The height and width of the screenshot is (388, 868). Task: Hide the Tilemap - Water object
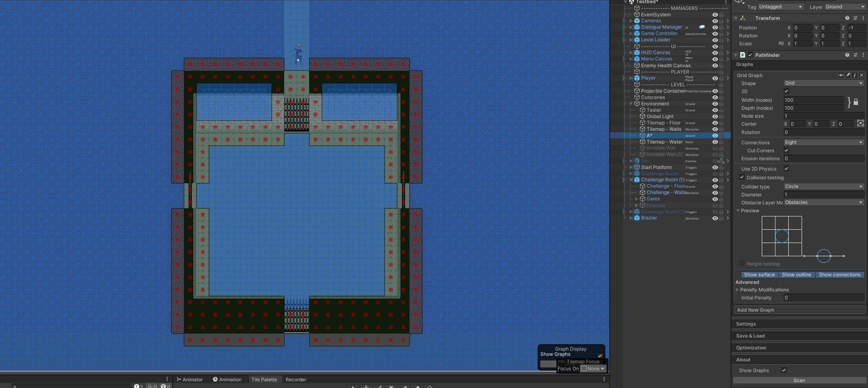715,142
